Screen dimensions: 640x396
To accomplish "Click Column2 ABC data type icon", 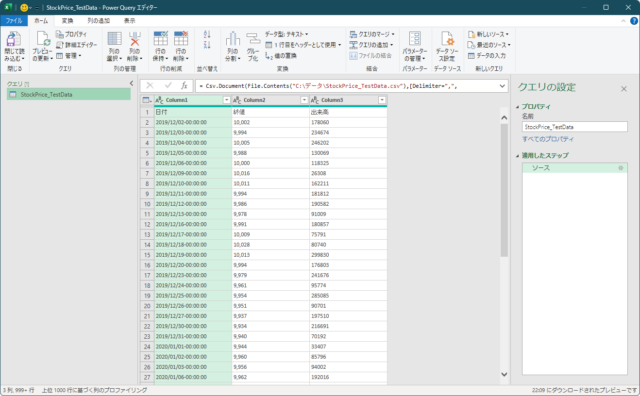I will tap(237, 100).
